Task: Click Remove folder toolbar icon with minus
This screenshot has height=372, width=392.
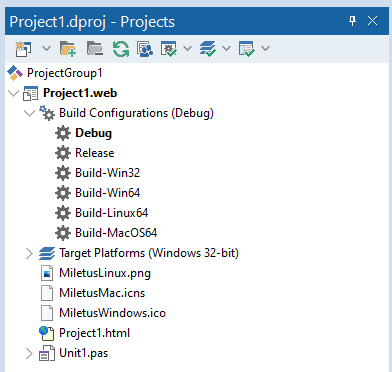Action: (x=95, y=49)
